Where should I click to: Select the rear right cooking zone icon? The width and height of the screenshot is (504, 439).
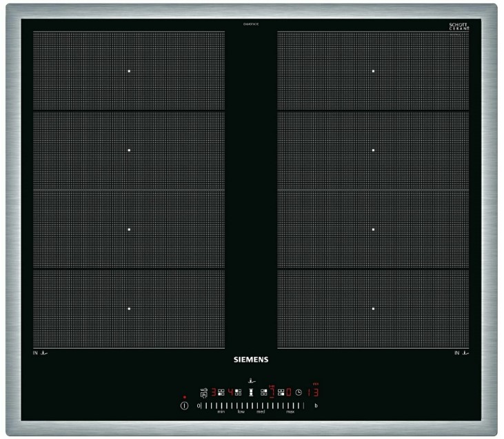tap(264, 392)
